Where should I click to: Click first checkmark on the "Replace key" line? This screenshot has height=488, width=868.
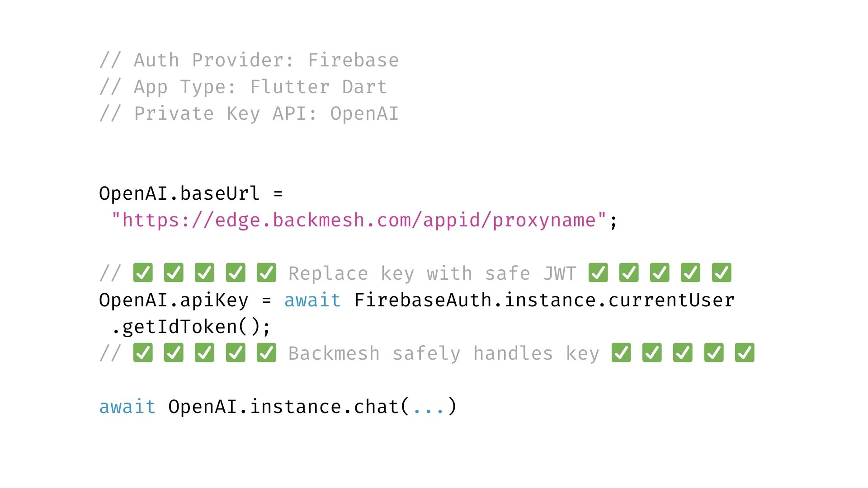tap(143, 273)
